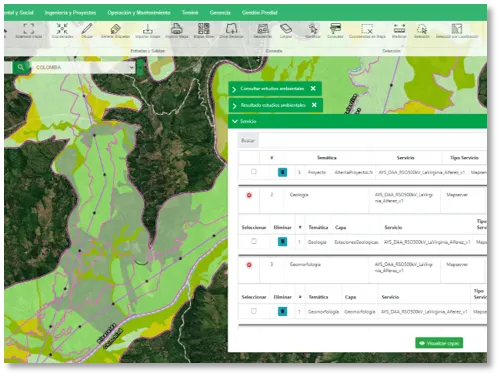Click the green search magnifier button
The width and height of the screenshot is (500, 376).
click(21, 67)
